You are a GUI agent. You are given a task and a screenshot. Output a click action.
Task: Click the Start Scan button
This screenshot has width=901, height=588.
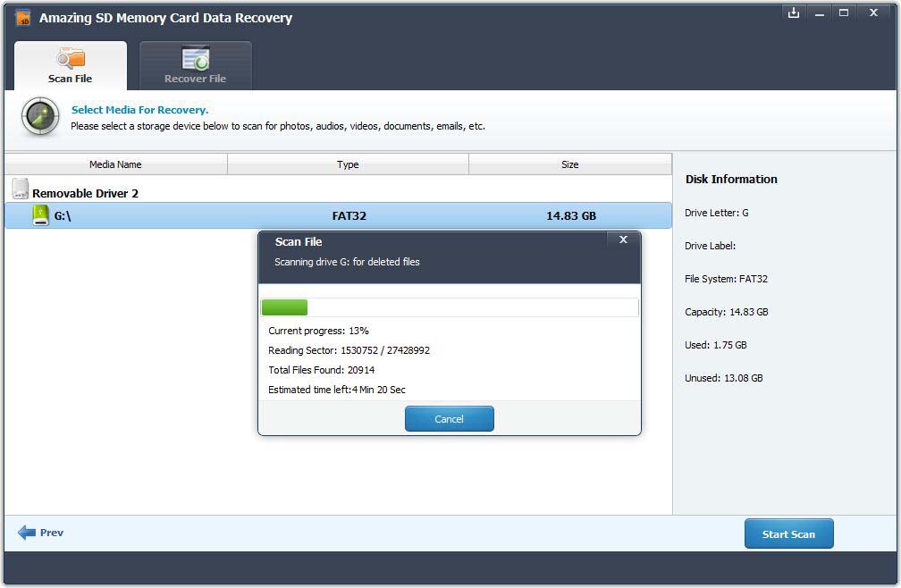(788, 533)
